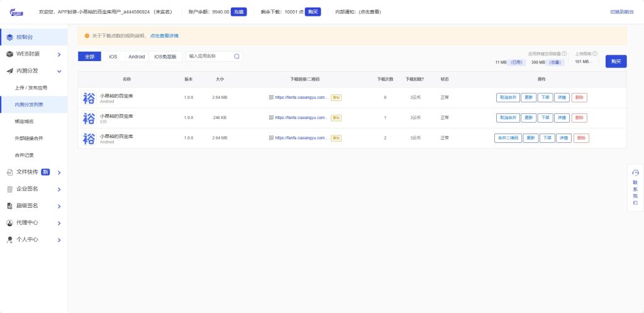
Task: Click 复制 in the iOS row
Action: (336, 118)
